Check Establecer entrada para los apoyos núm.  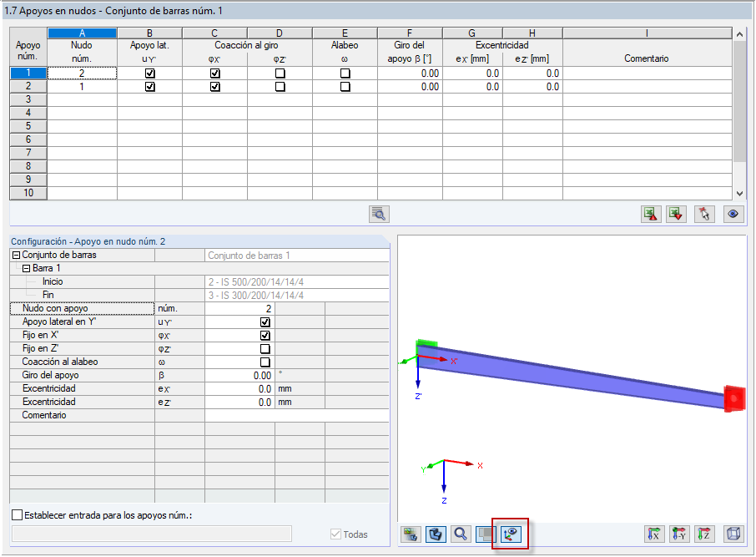pos(17,515)
